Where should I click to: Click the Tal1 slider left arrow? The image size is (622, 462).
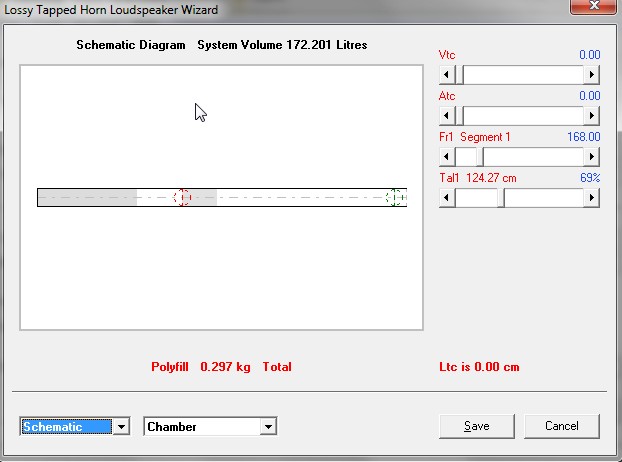coord(447,197)
